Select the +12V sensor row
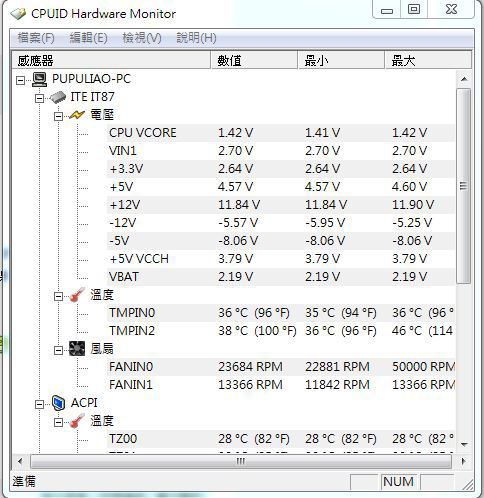484x498 pixels. [x=281, y=205]
